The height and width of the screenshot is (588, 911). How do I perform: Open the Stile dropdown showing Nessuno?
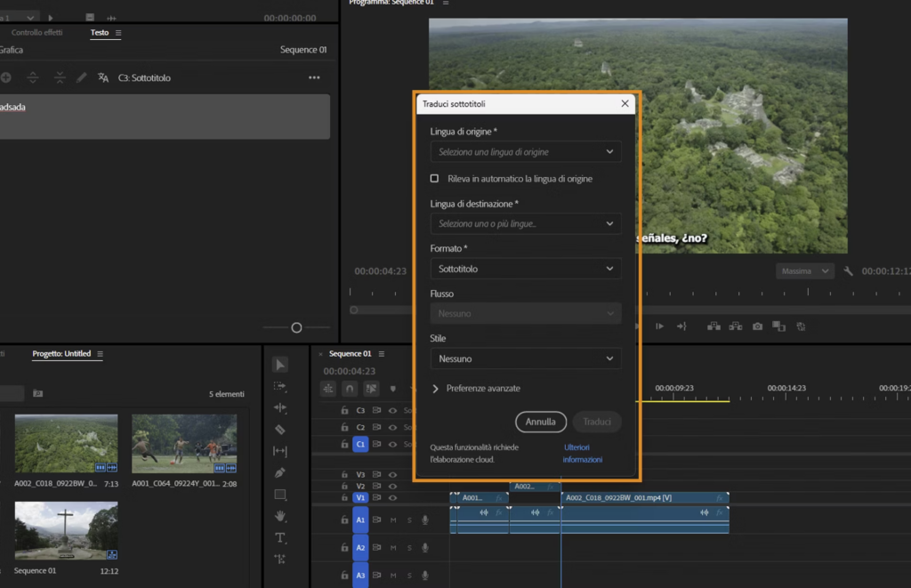526,358
